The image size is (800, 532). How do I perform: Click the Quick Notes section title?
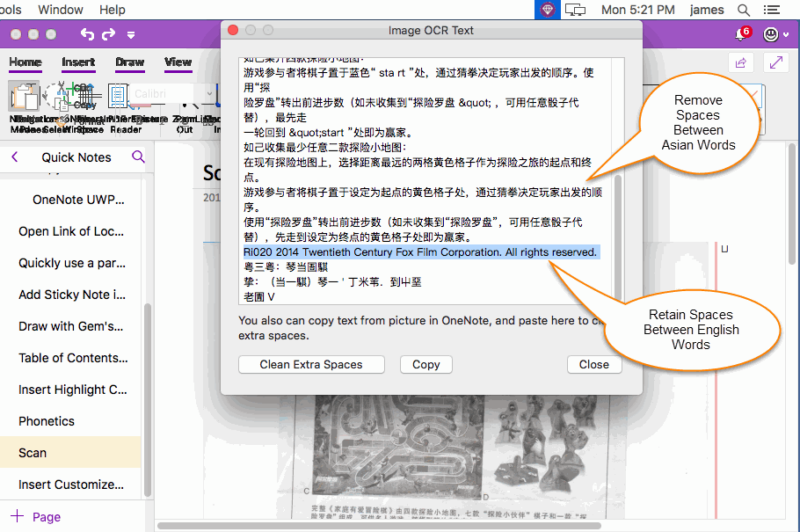coord(76,157)
